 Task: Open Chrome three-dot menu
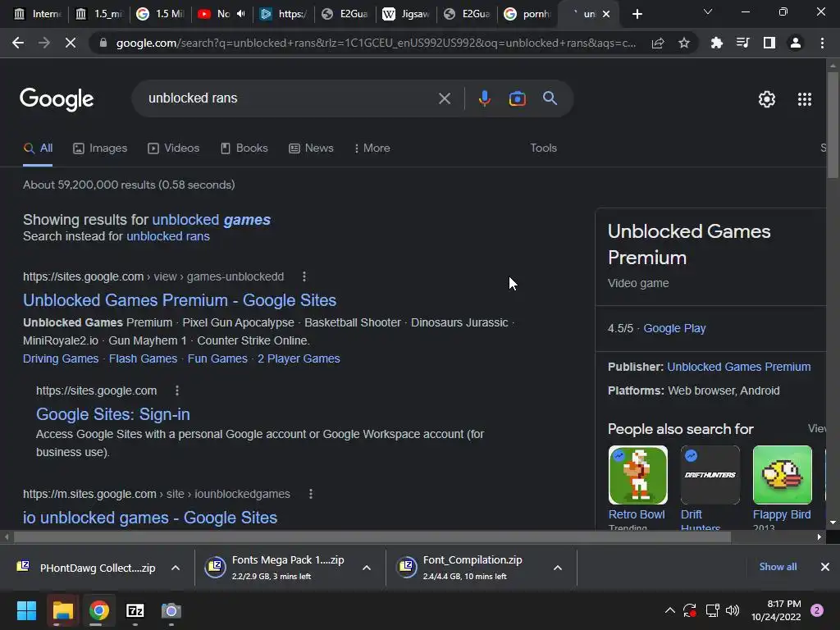(x=822, y=43)
